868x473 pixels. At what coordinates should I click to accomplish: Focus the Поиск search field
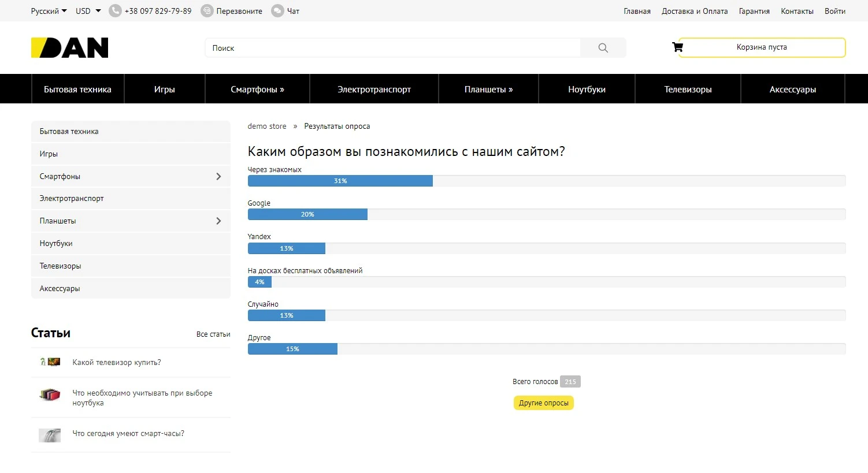click(x=393, y=48)
